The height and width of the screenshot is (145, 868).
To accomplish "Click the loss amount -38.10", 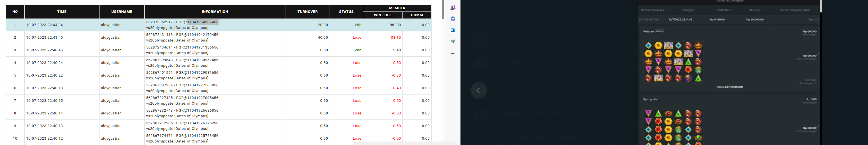I will click(x=395, y=37).
